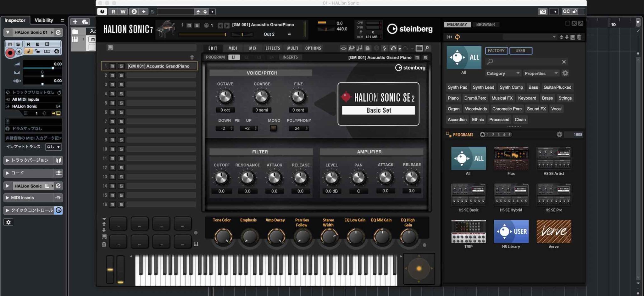The height and width of the screenshot is (296, 644).
Task: Click the FACTORY filter button
Action: (496, 51)
